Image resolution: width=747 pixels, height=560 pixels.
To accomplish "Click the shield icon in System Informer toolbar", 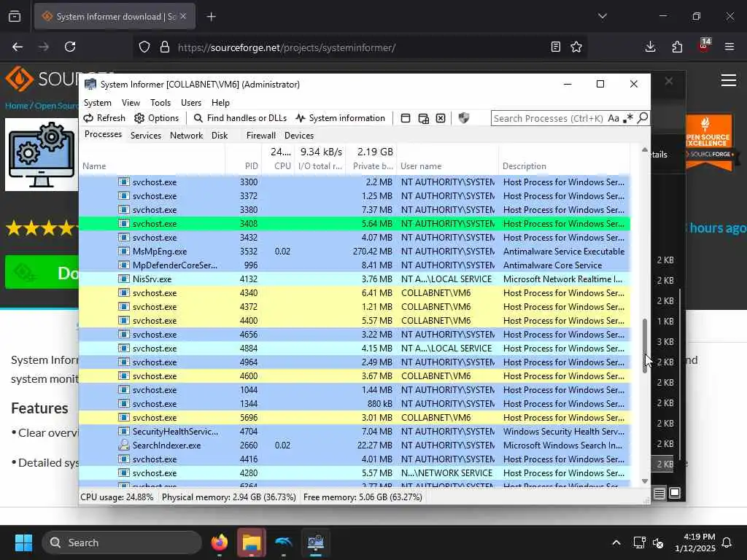I will click(x=463, y=117).
